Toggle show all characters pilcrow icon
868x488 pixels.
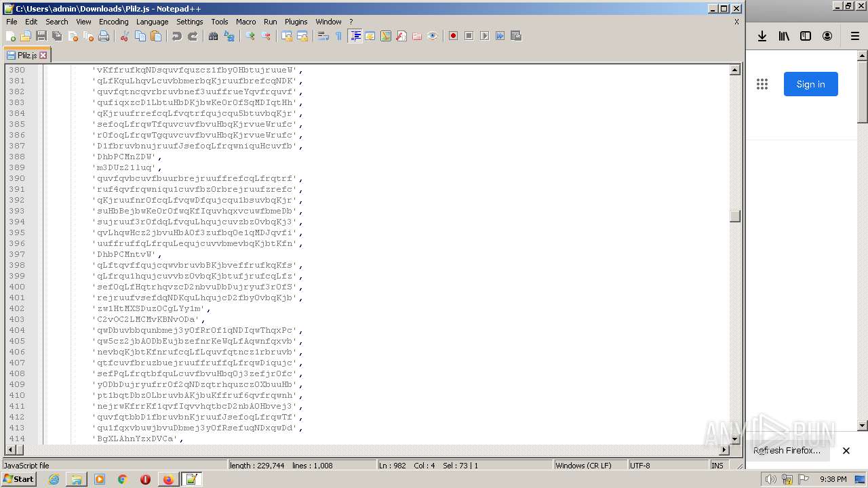click(x=339, y=36)
